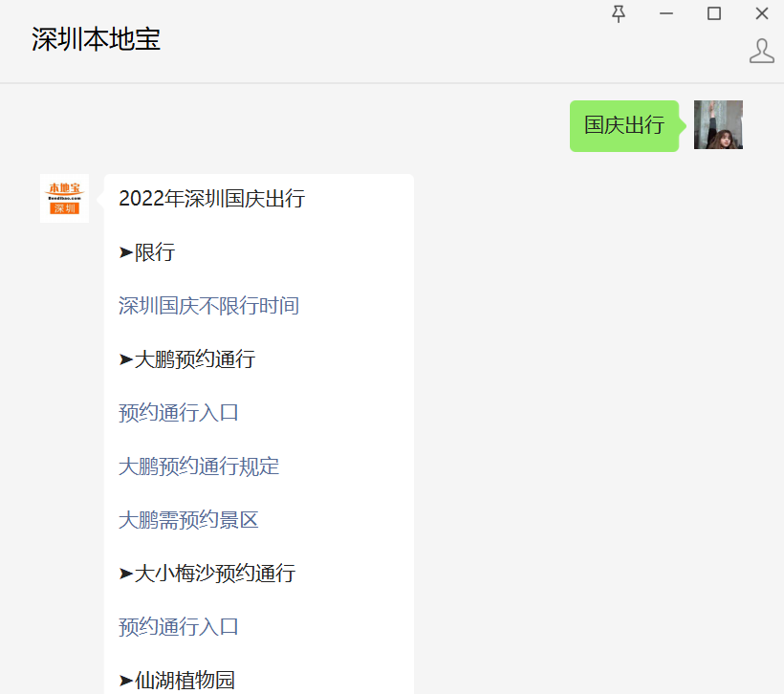Open the 深圳本地宝 account avatar
This screenshot has height=694, width=784.
click(64, 199)
